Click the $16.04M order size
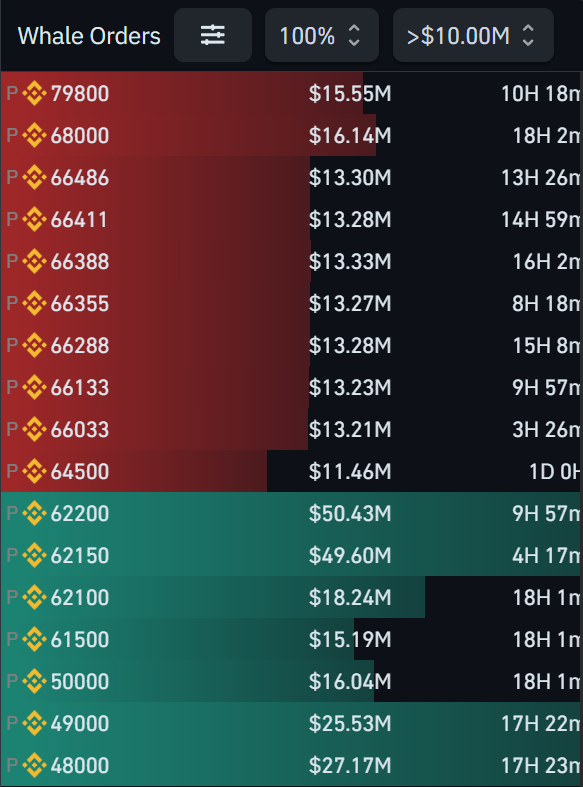The image size is (583, 787). tap(350, 682)
